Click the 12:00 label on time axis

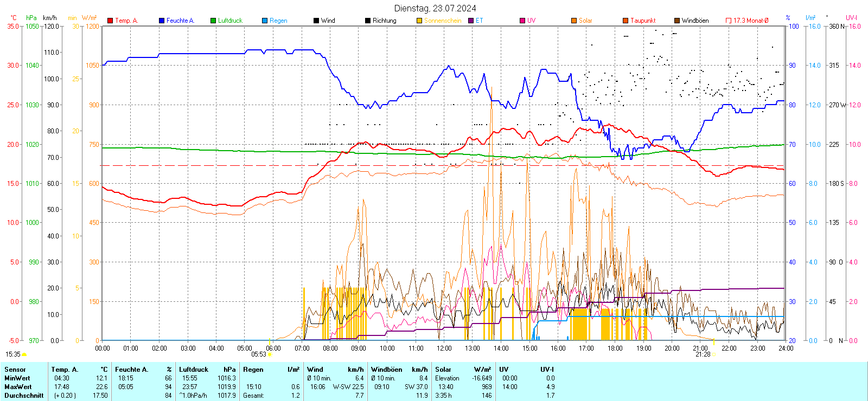pos(444,348)
